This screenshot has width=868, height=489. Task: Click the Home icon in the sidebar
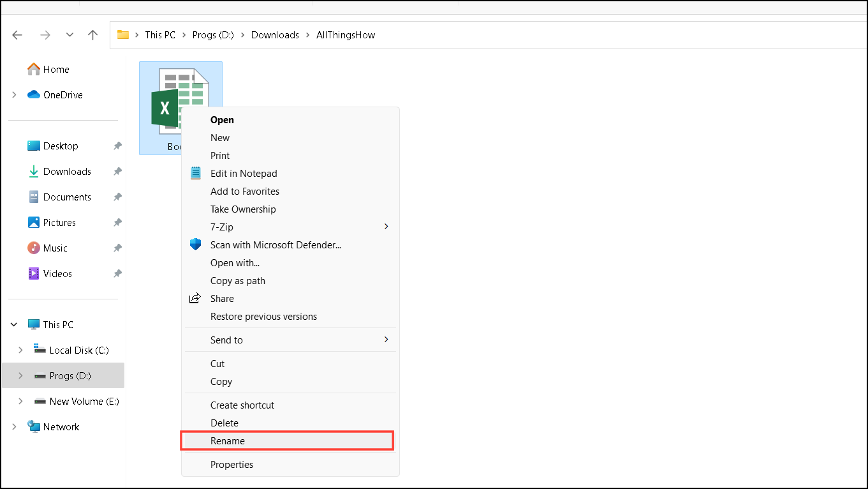pos(33,69)
